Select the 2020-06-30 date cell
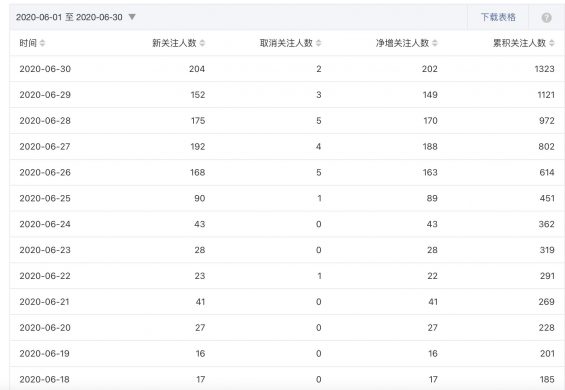565x390 pixels. tap(45, 69)
